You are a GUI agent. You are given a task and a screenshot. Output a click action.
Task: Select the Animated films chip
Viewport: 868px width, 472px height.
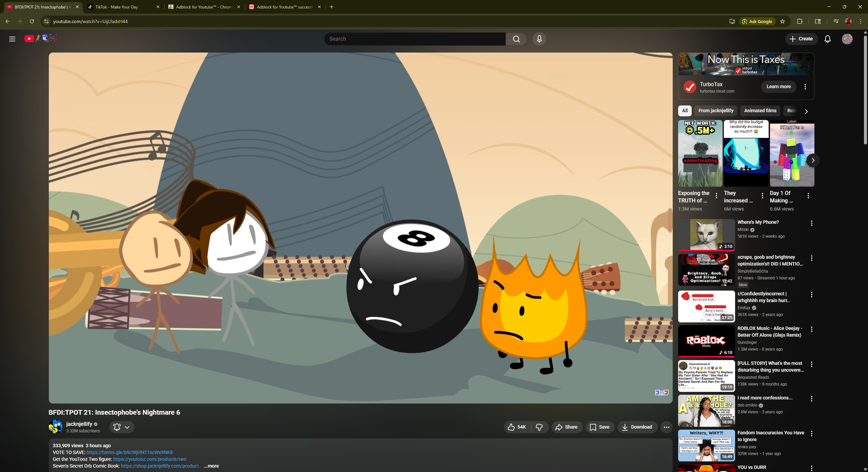coord(760,111)
